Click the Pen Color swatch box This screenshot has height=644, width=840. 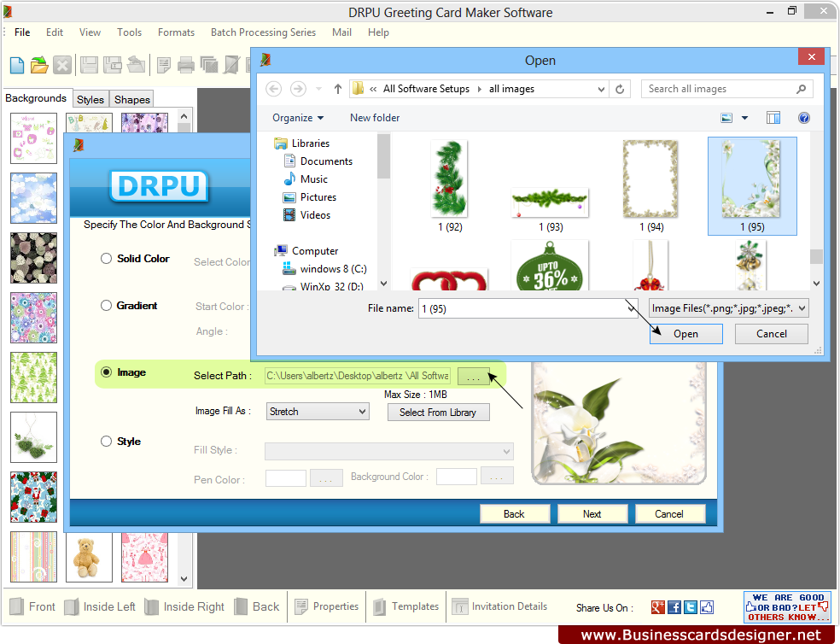(285, 477)
